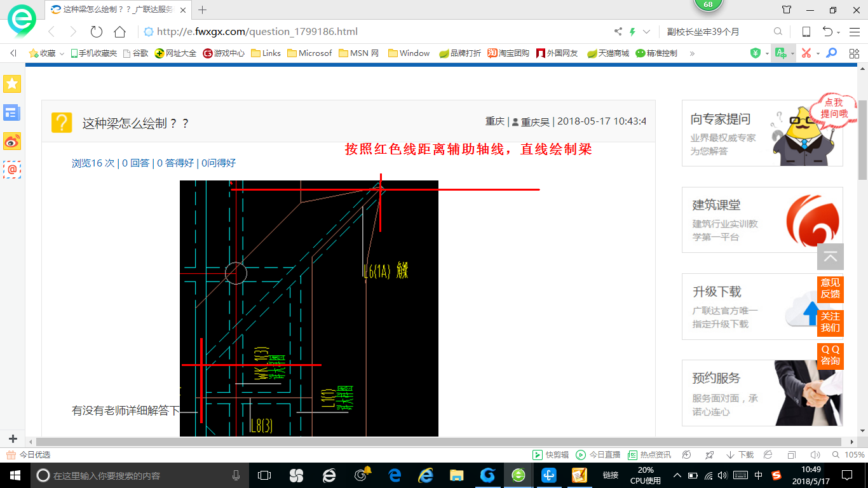Image resolution: width=868 pixels, height=488 pixels.
Task: Show more bookmarks with double chevron
Action: coord(692,53)
